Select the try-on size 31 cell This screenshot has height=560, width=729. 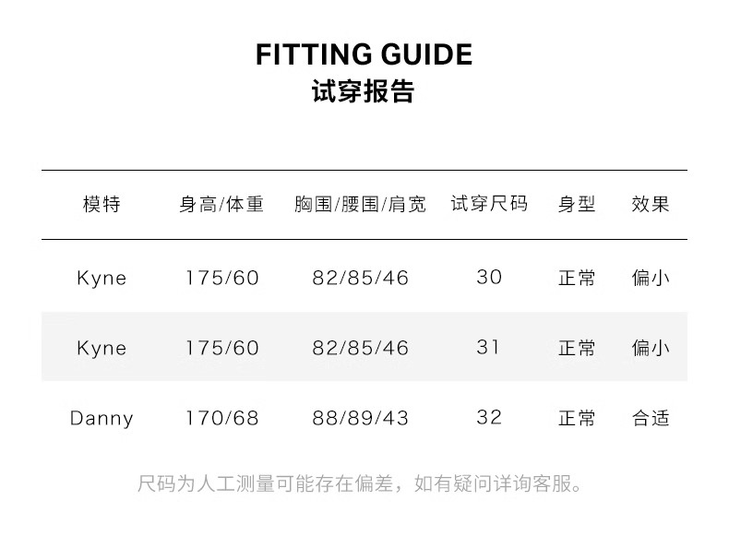click(x=489, y=348)
